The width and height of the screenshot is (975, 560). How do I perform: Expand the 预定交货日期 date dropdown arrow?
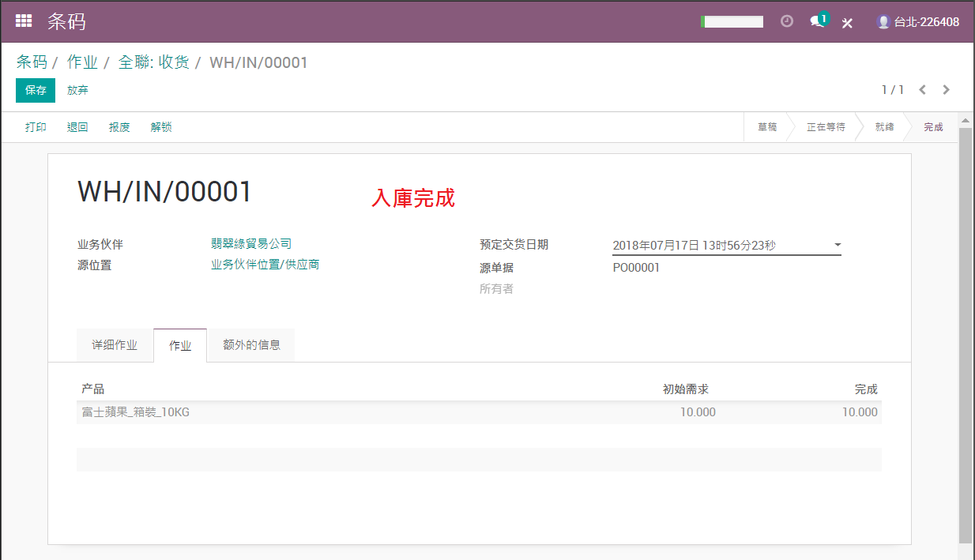click(838, 245)
